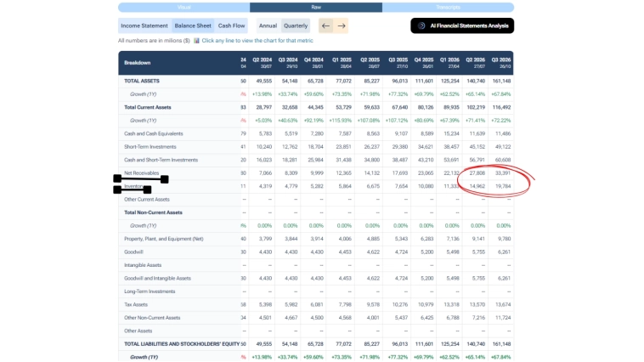Screen dimensions: 644x362
Task: Select Balance Sheet view
Action: point(192,25)
